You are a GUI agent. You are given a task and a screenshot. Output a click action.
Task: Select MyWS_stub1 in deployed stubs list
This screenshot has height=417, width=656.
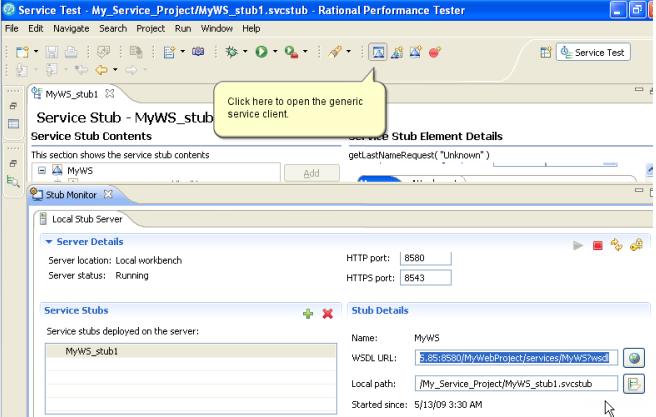(x=90, y=351)
